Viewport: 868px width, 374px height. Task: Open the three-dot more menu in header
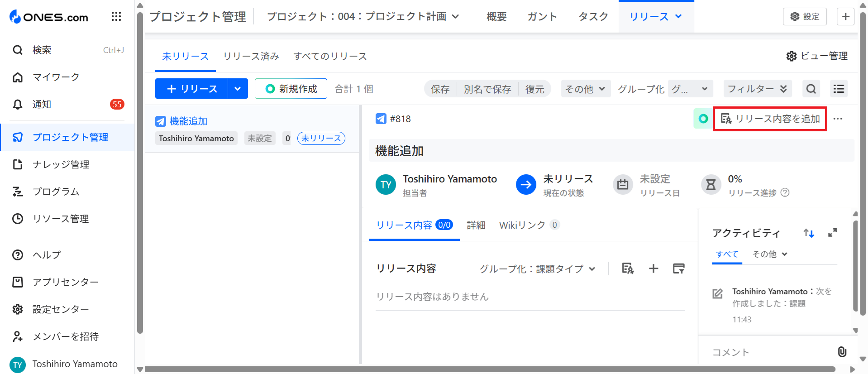click(x=838, y=119)
